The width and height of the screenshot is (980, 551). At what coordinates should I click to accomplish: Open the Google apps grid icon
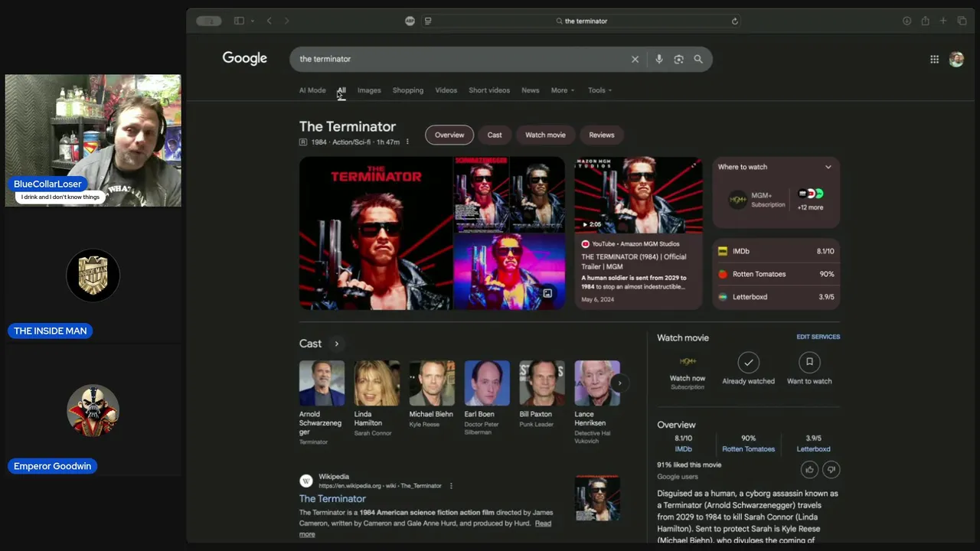[934, 59]
